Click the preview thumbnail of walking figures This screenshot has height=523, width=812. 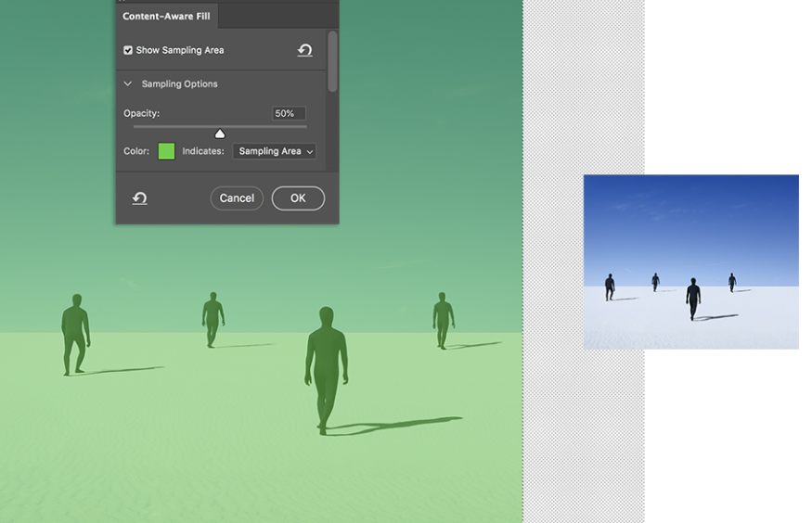(x=690, y=261)
